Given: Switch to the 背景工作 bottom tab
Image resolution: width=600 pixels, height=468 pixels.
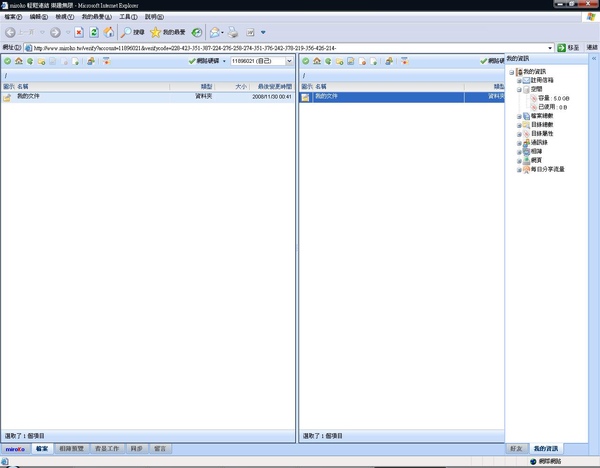Looking at the screenshot, I should (x=107, y=448).
